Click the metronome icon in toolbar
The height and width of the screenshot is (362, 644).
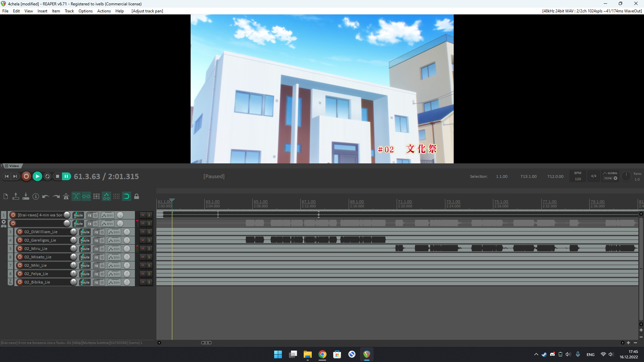66,197
